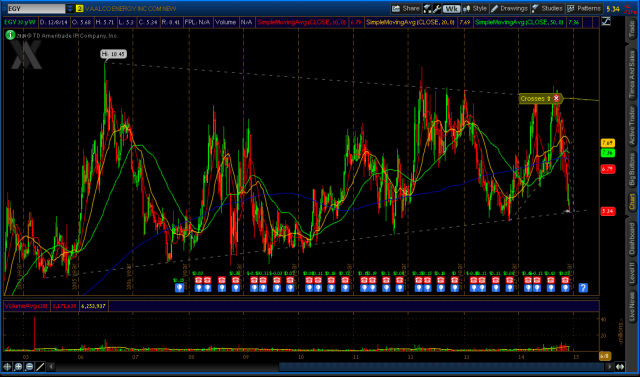Click the price axis scaling icon
The height and width of the screenshot is (377, 640).
click(x=606, y=22)
